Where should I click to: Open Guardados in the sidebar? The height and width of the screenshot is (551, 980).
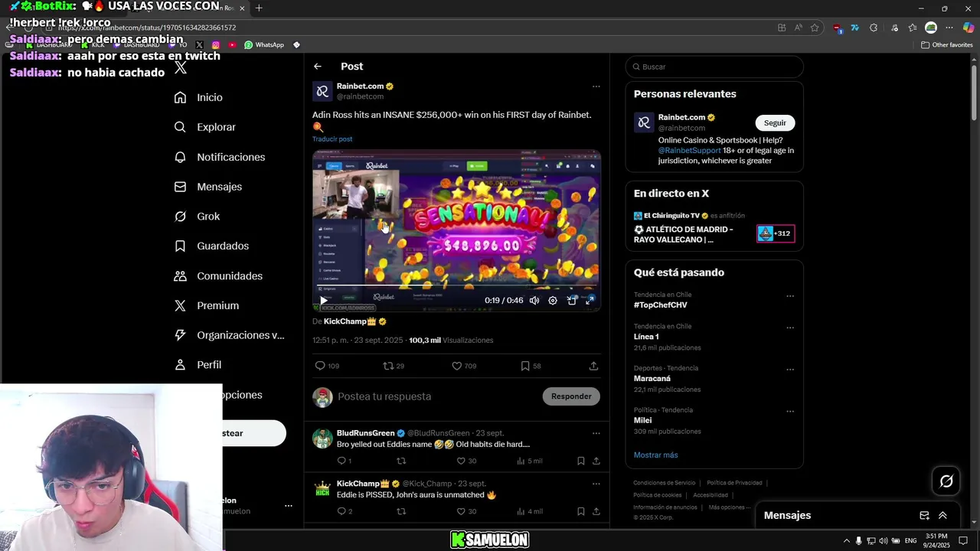(x=211, y=246)
